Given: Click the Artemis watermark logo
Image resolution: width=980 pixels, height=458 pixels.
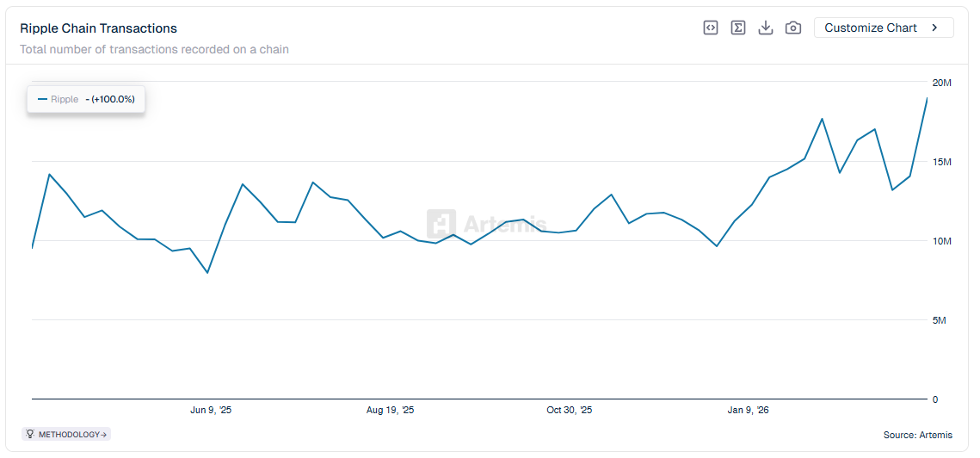Looking at the screenshot, I should (441, 224).
